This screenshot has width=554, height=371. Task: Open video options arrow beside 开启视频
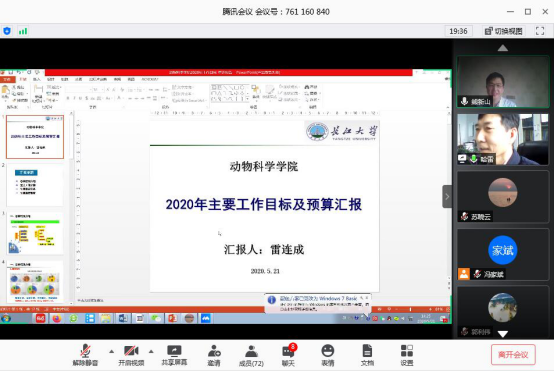coord(151,352)
